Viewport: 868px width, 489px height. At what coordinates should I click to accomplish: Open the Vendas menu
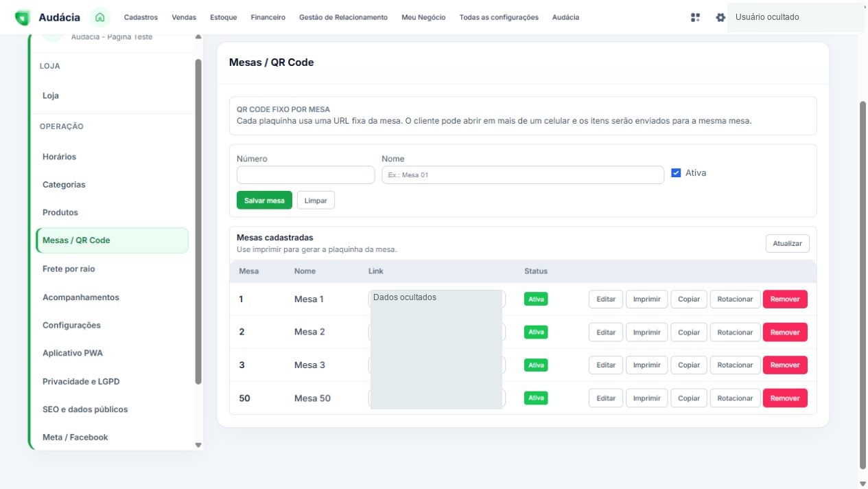point(184,17)
